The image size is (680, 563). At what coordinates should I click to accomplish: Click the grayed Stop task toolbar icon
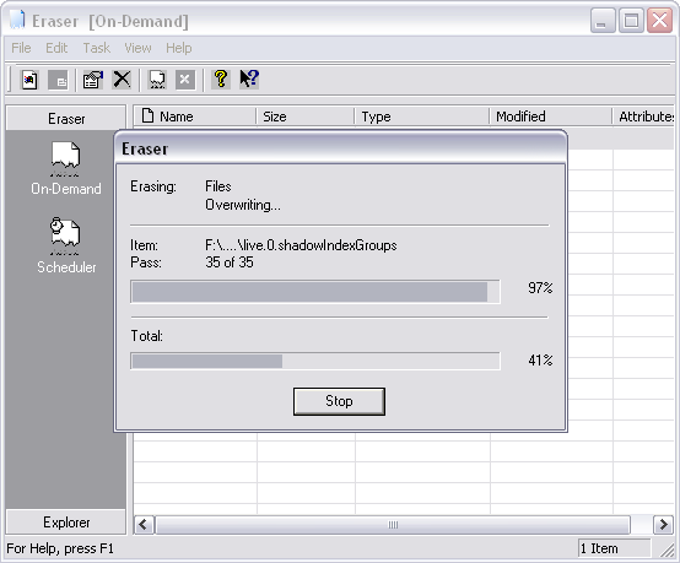click(x=185, y=80)
